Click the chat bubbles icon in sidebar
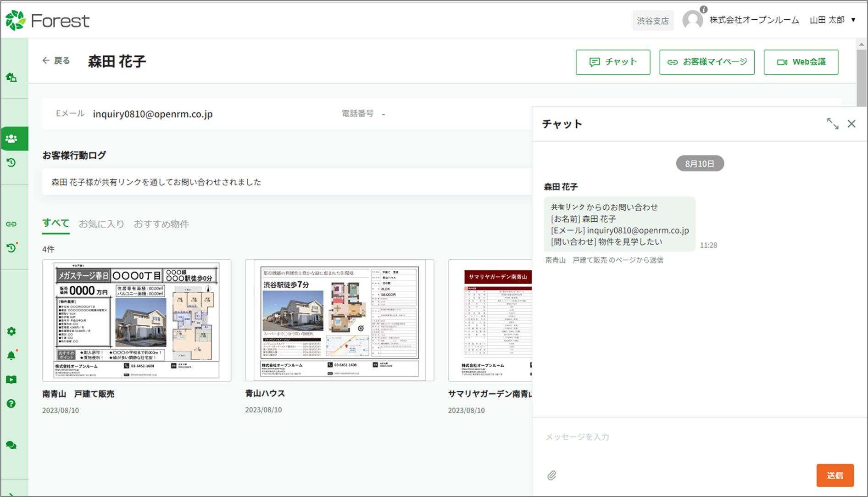 11,445
